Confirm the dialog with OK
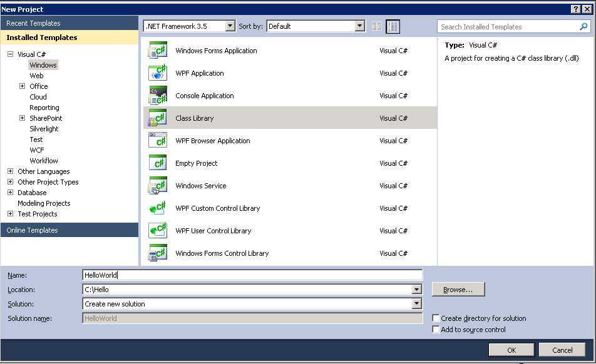The width and height of the screenshot is (596, 364). (511, 350)
